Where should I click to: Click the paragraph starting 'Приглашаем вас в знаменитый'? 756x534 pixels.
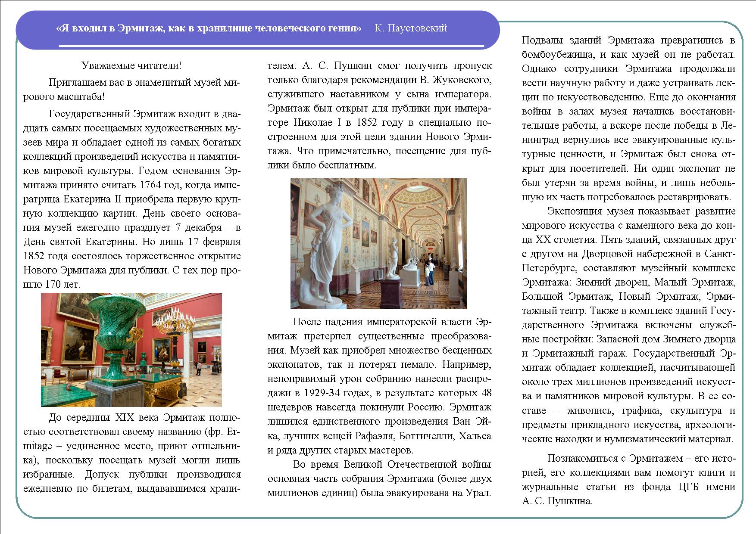tap(131, 90)
